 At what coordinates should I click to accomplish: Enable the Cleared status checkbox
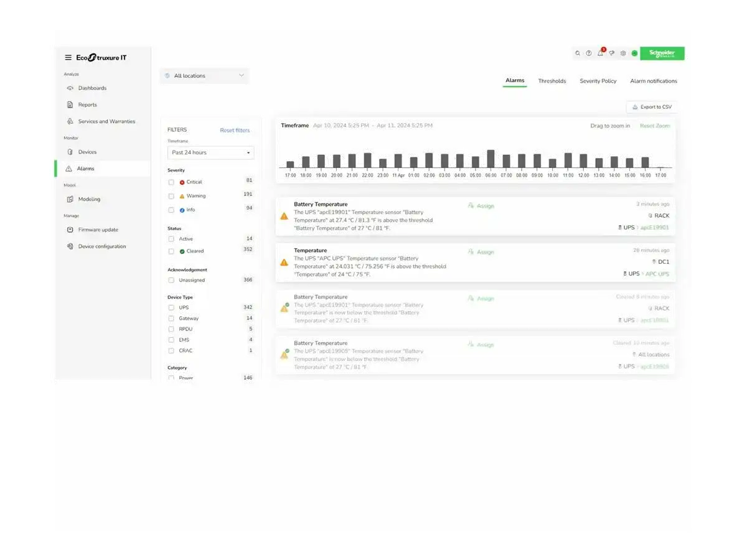click(x=171, y=251)
